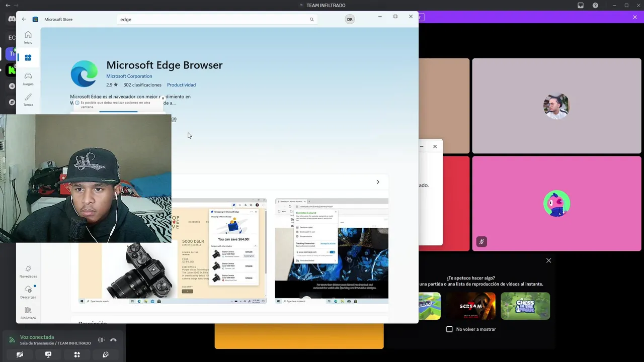Open Discord soundboard button
The width and height of the screenshot is (644, 362).
tap(106, 354)
